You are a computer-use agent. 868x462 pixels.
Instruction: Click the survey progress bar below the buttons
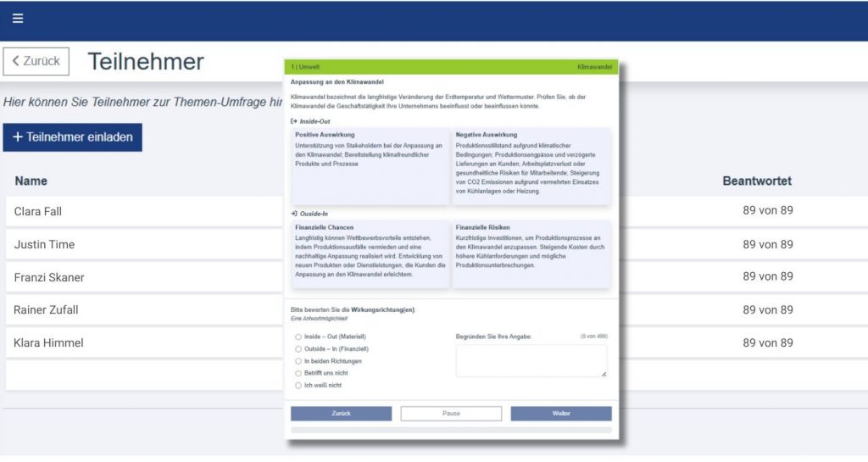(x=451, y=430)
